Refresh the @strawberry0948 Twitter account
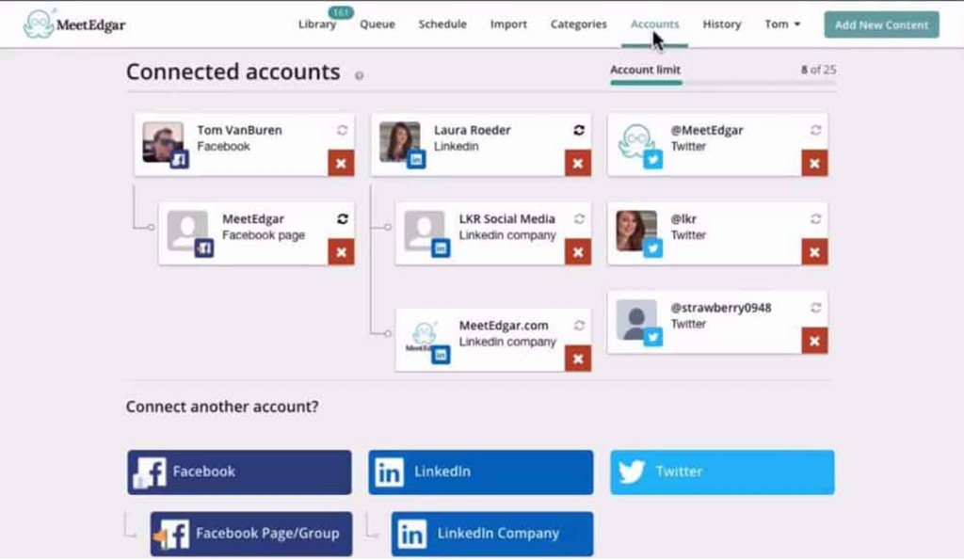The width and height of the screenshot is (964, 560). [x=813, y=308]
